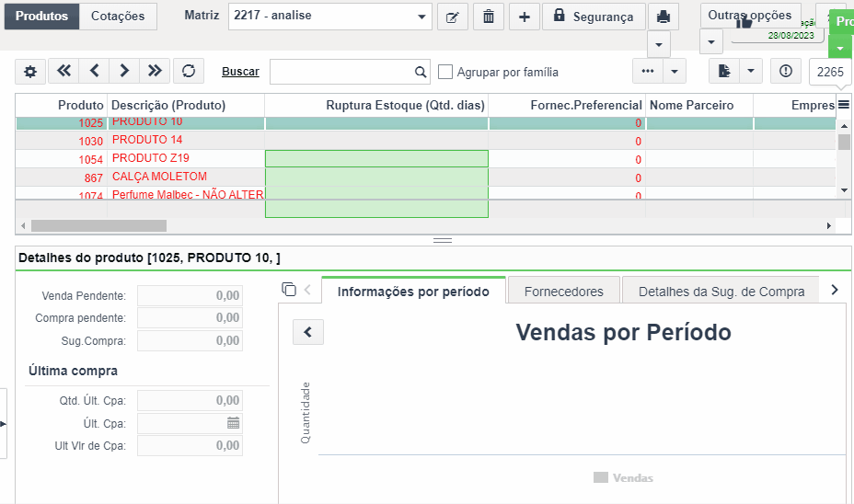Click horizontal scrollbar thumb in grid

click(x=98, y=225)
